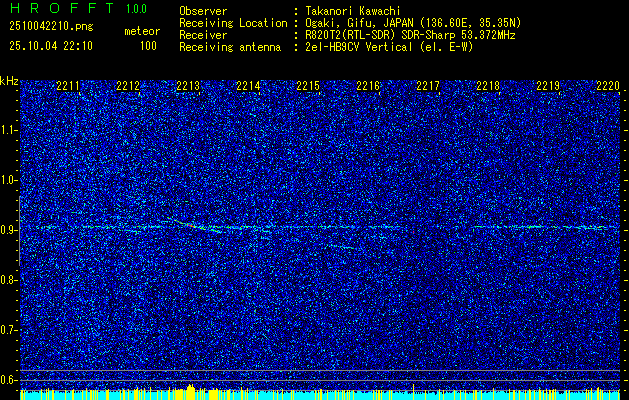Click the kHz axis unit label
The image size is (629, 400).
click(x=9, y=81)
